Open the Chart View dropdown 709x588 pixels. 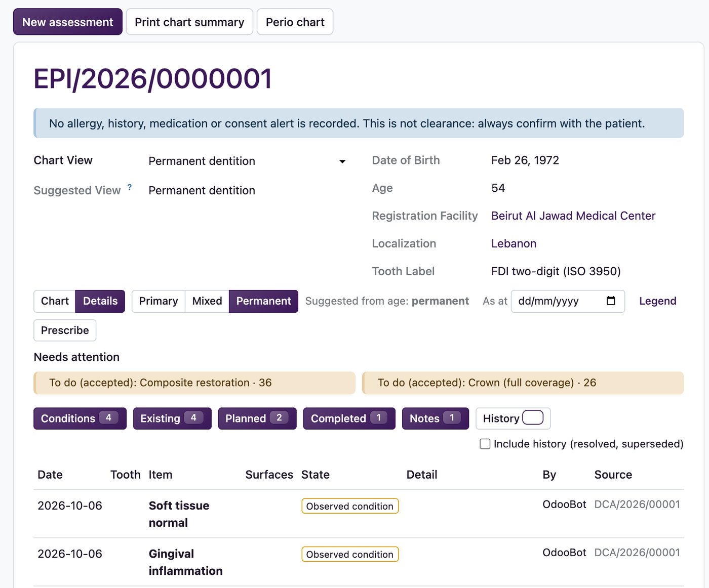click(247, 161)
